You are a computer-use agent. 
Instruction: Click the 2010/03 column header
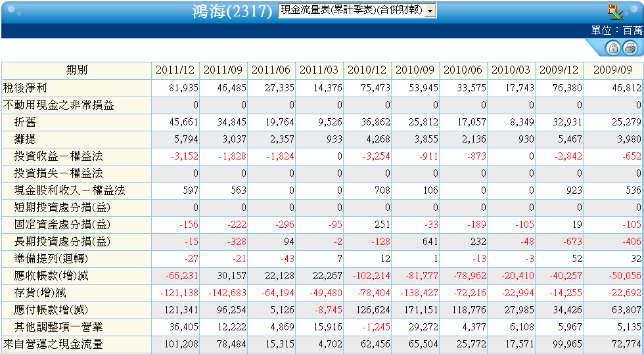pyautogui.click(x=511, y=70)
